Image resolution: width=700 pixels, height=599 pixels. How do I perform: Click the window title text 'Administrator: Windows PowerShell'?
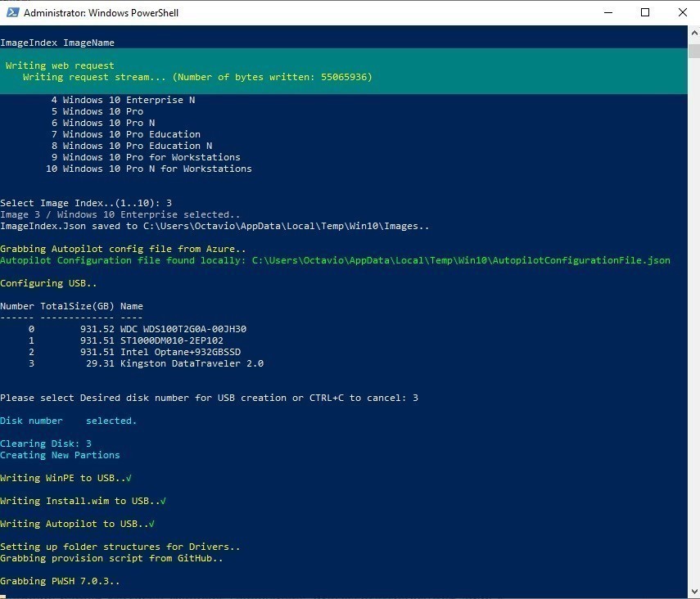[101, 13]
